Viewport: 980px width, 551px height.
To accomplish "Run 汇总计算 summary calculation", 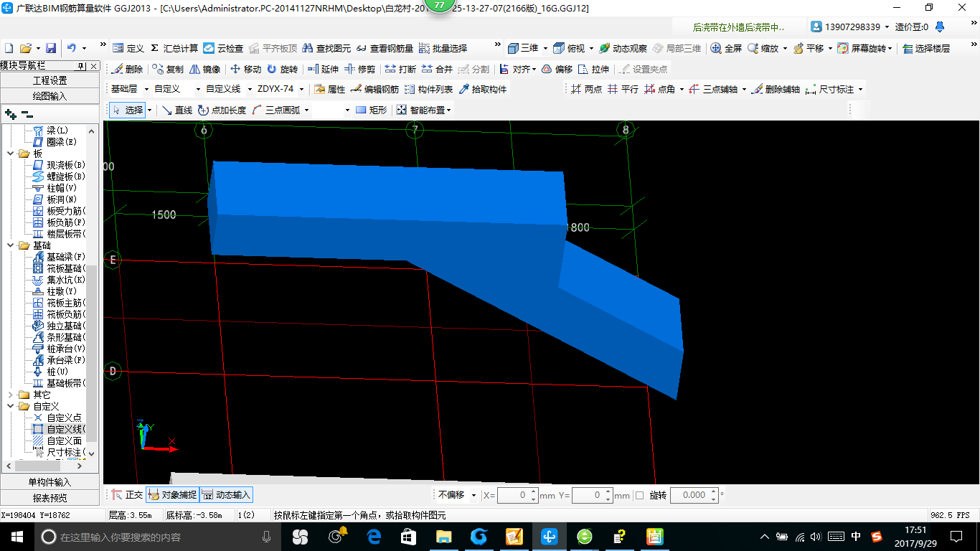I will click(x=174, y=48).
